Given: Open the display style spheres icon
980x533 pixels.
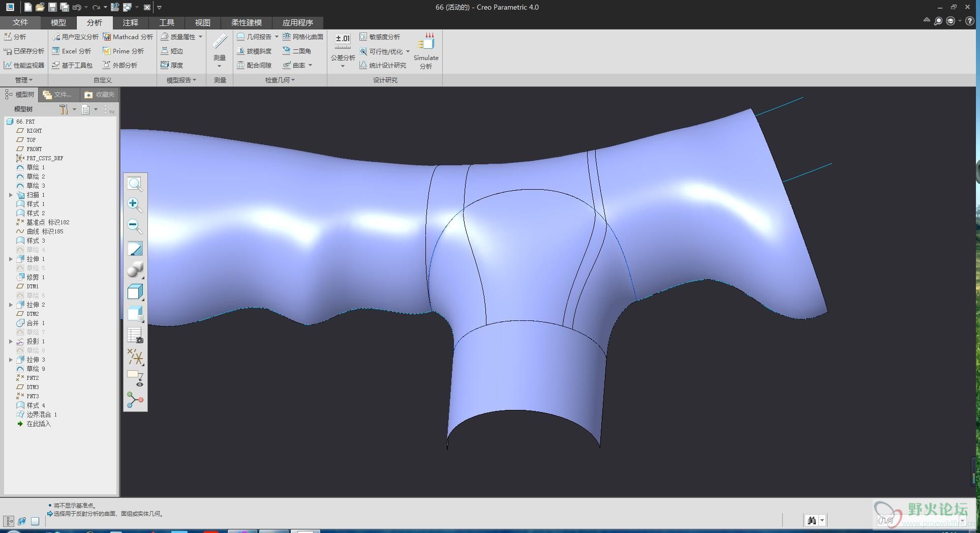Looking at the screenshot, I should tap(135, 270).
